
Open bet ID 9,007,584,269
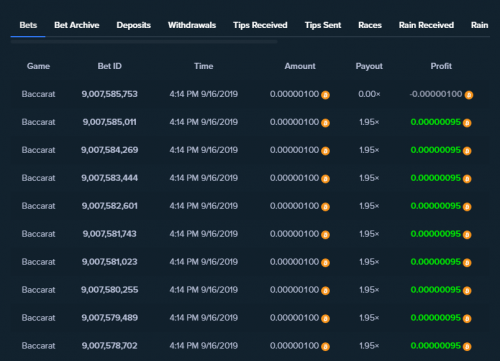[x=110, y=150]
